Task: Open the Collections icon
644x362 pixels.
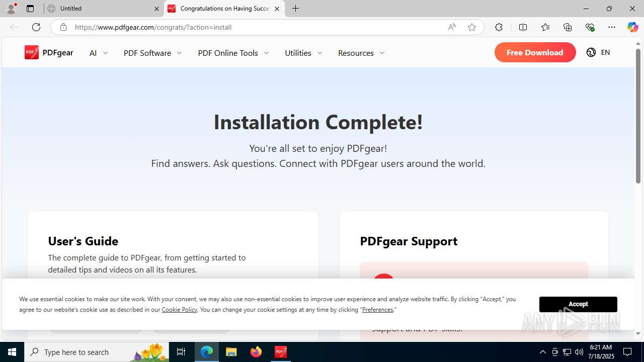Action: point(568,27)
